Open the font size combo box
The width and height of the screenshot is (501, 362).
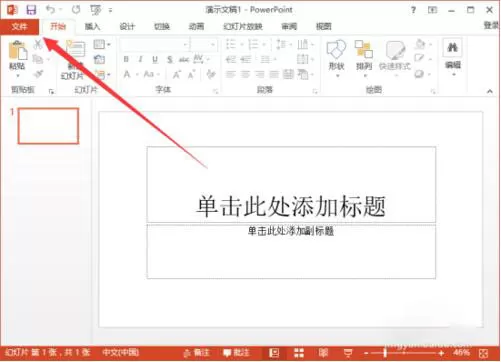(x=204, y=44)
